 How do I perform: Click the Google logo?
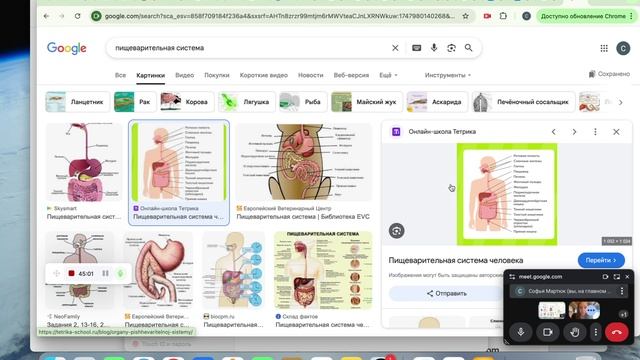[67, 48]
